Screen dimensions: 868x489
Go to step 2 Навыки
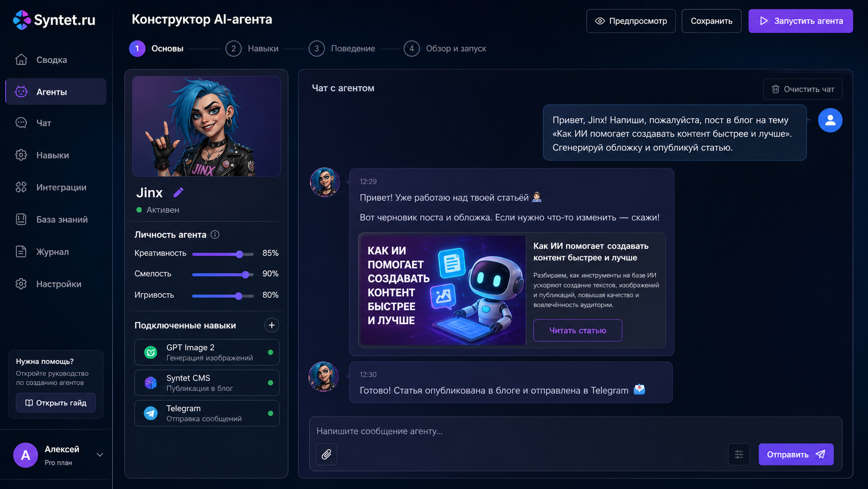[252, 49]
